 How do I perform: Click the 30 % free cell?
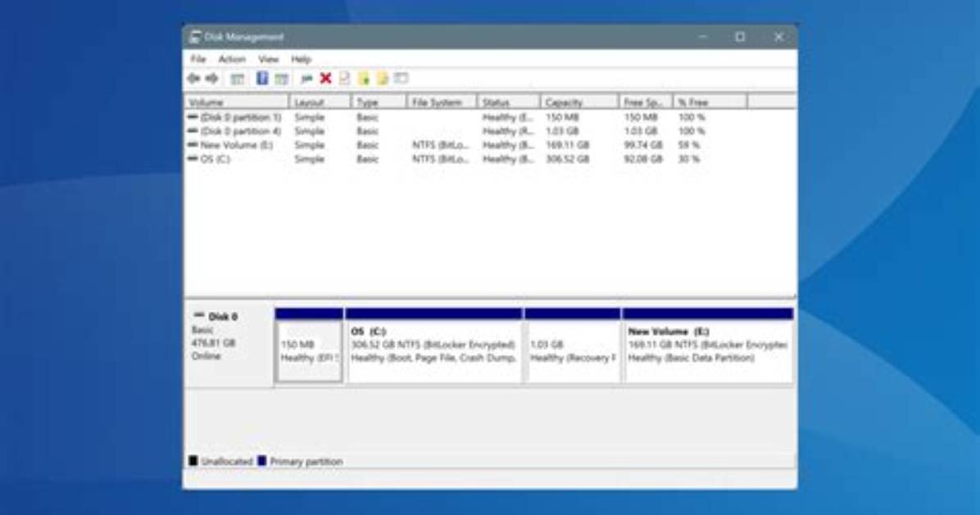point(689,159)
